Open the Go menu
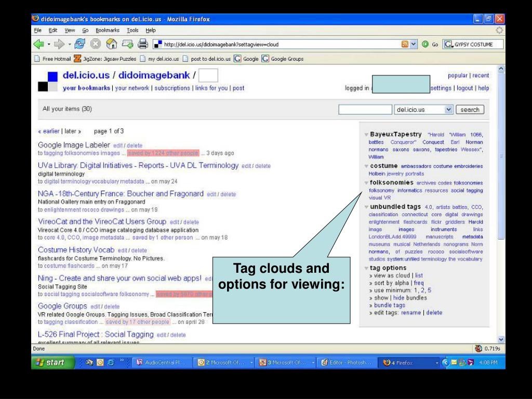 [x=85, y=30]
